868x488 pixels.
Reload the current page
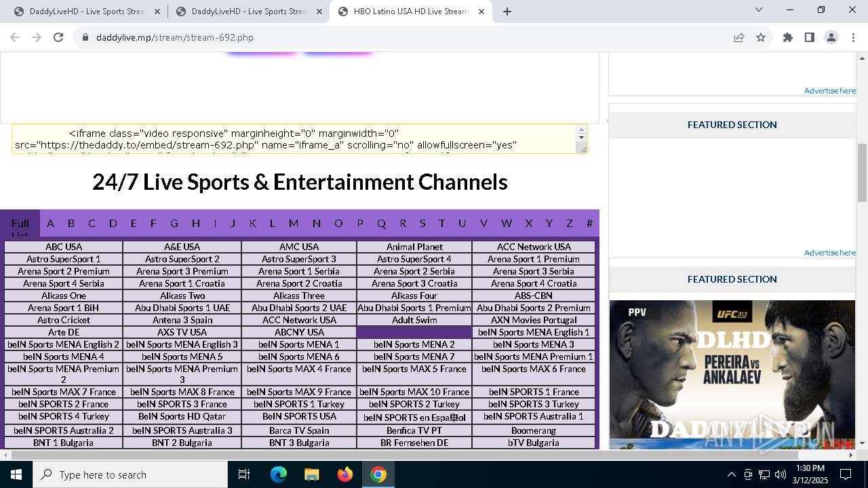click(58, 37)
